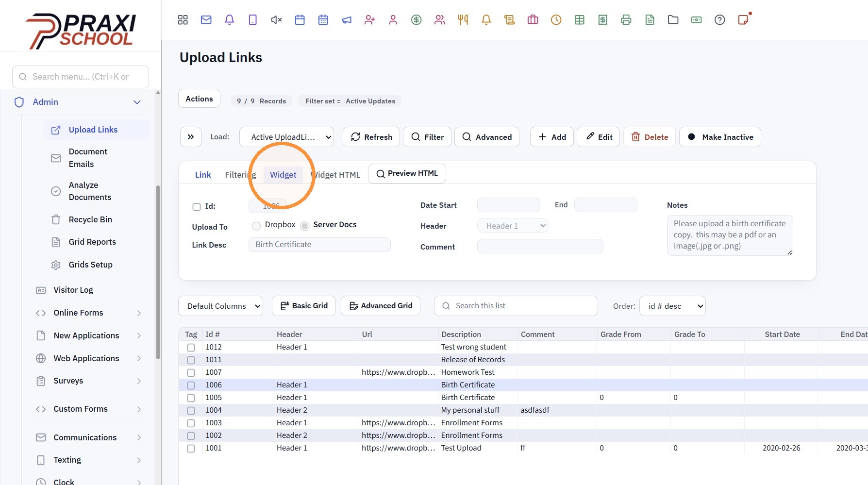The width and height of the screenshot is (868, 485).
Task: Open the grid dashboard icon in top toolbar
Action: click(x=183, y=20)
